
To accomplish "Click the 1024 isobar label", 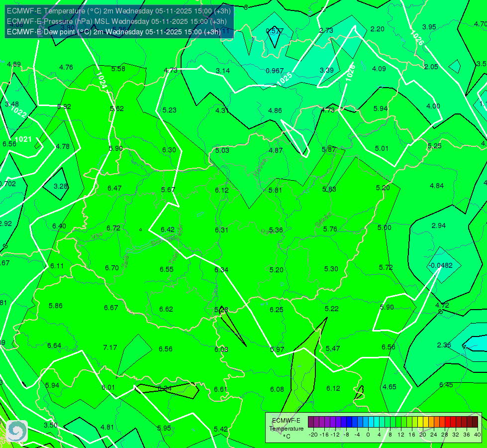I will [101, 80].
